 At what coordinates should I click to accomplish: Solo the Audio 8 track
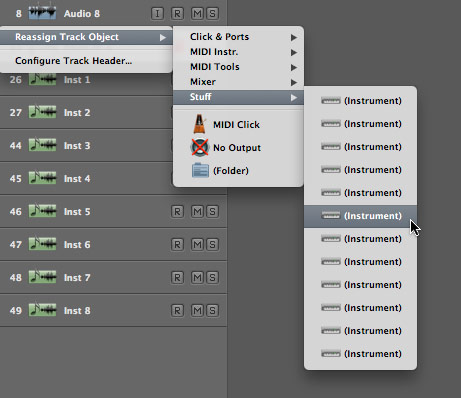click(212, 14)
